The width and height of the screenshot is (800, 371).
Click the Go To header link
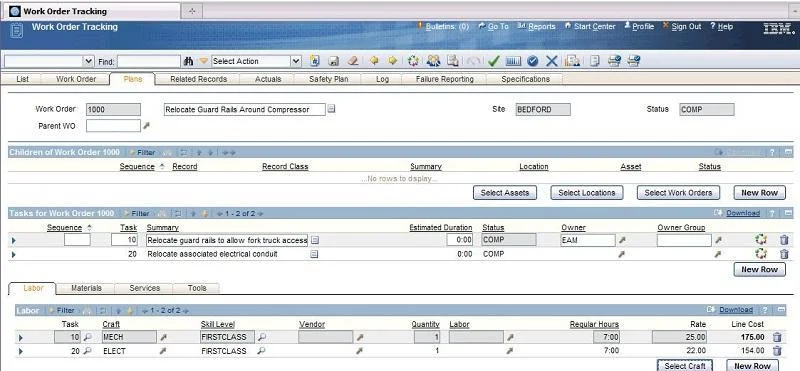[x=498, y=27]
